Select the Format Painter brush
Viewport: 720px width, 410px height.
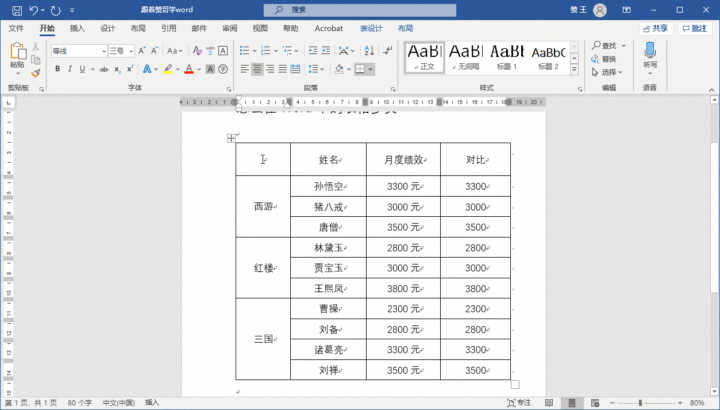coord(36,73)
